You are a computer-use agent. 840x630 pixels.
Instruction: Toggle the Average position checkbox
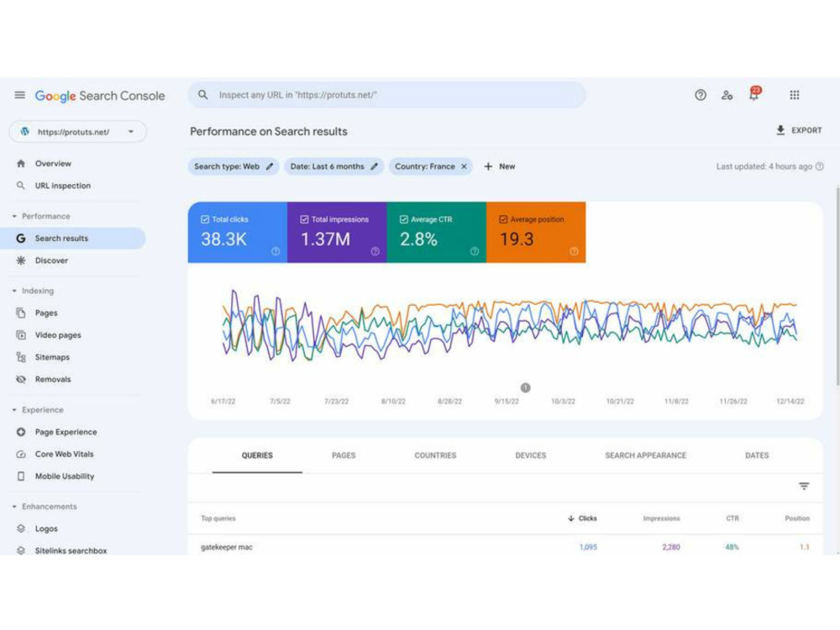click(x=503, y=219)
